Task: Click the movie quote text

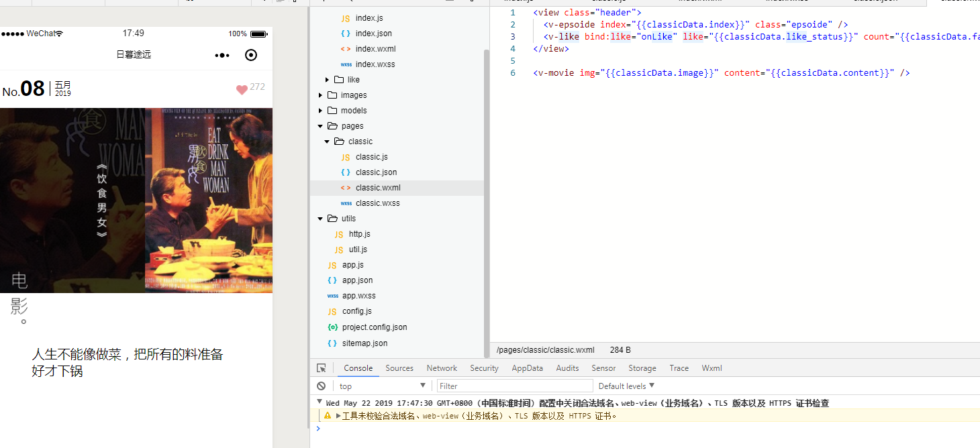Action: [127, 362]
